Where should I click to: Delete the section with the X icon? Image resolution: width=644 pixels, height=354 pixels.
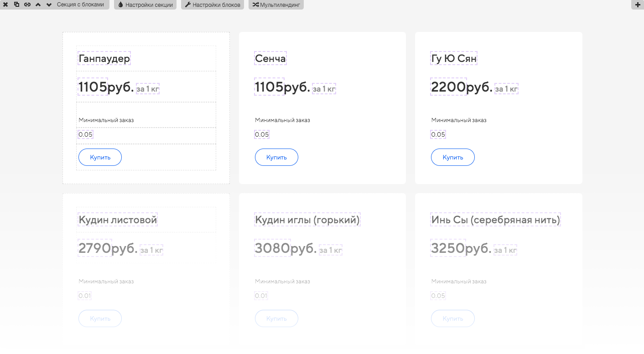coord(5,5)
